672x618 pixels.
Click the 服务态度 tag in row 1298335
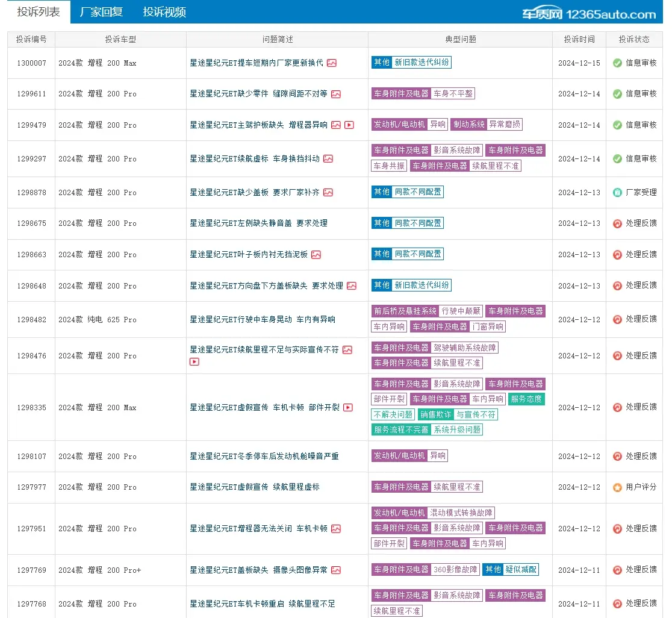pyautogui.click(x=526, y=399)
